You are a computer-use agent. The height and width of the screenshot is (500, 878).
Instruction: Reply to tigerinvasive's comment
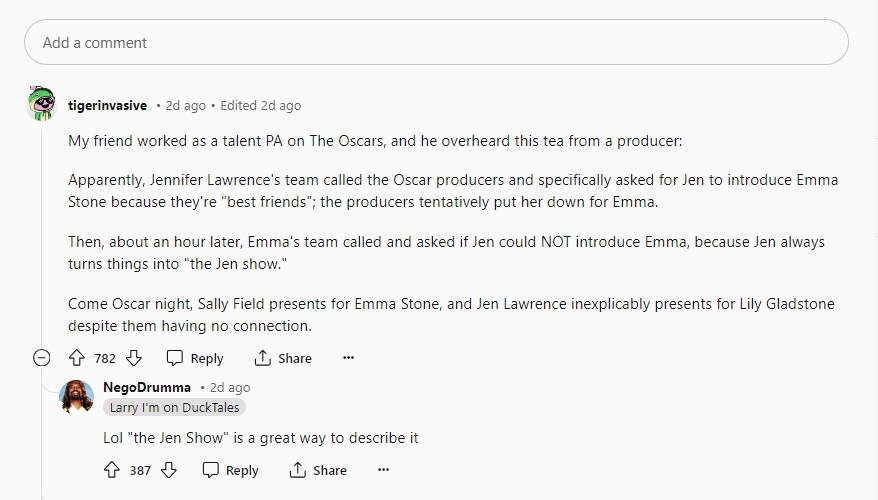click(195, 358)
